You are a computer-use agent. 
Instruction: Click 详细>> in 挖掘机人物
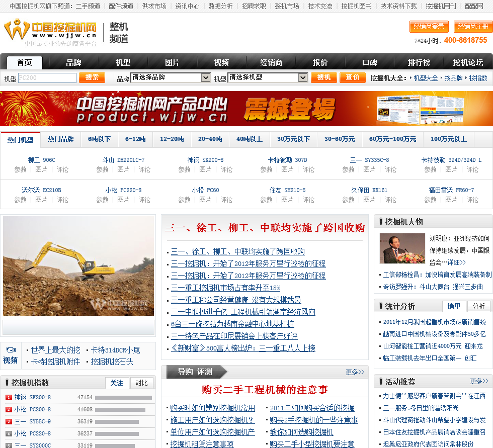[x=457, y=262]
